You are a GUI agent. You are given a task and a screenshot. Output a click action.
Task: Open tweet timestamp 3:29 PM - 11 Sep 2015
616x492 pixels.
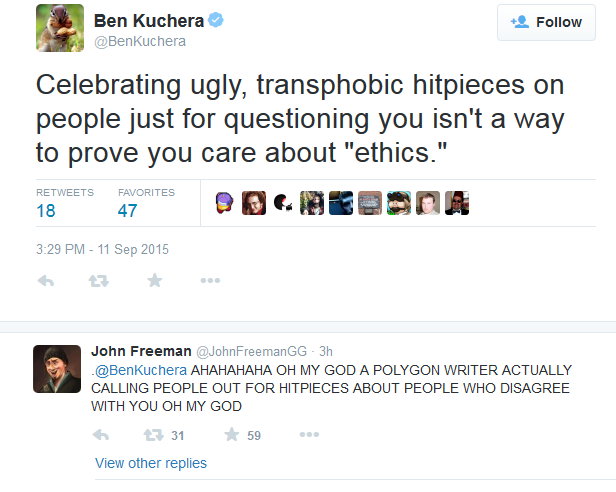point(102,249)
